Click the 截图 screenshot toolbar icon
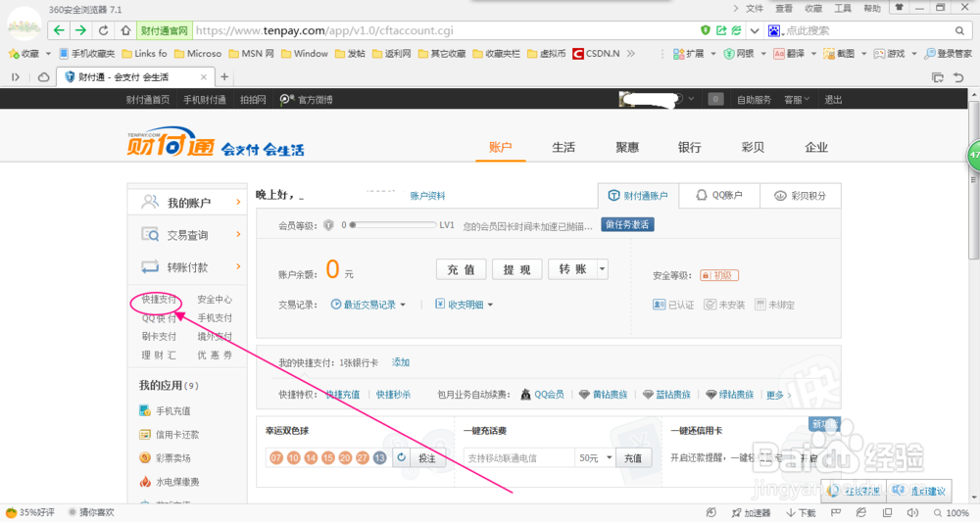Screen dimensions: 980x522 coord(829,54)
